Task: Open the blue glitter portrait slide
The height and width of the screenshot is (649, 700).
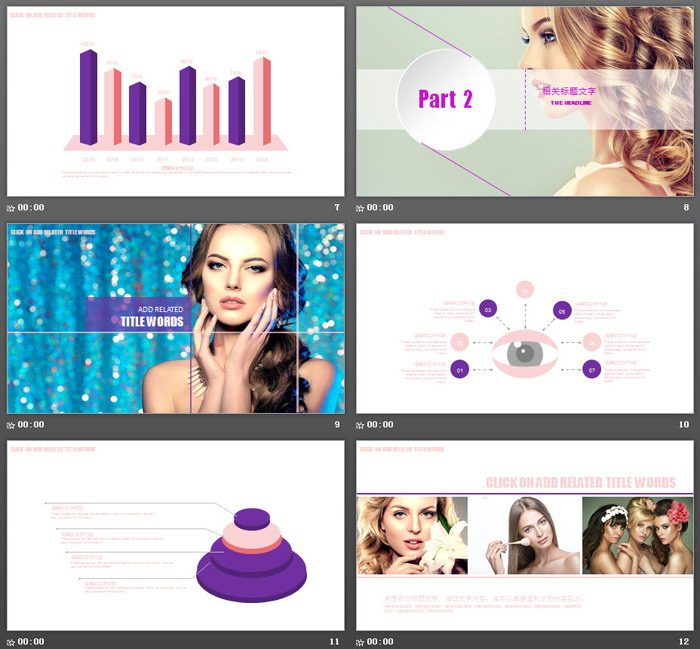Action: tap(176, 318)
